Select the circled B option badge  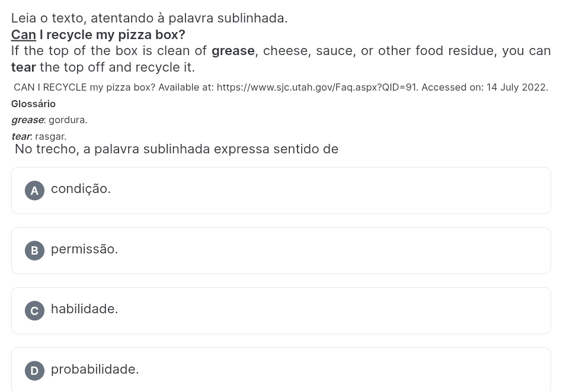click(x=34, y=250)
